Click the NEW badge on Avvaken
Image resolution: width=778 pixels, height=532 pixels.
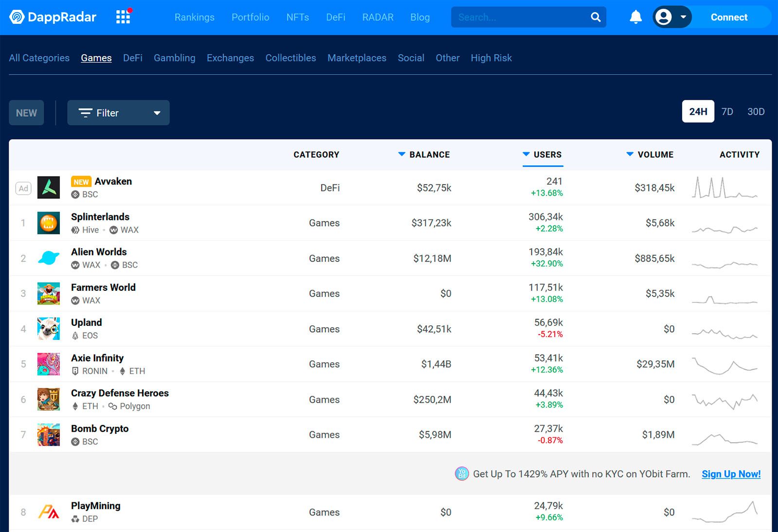[x=81, y=182]
